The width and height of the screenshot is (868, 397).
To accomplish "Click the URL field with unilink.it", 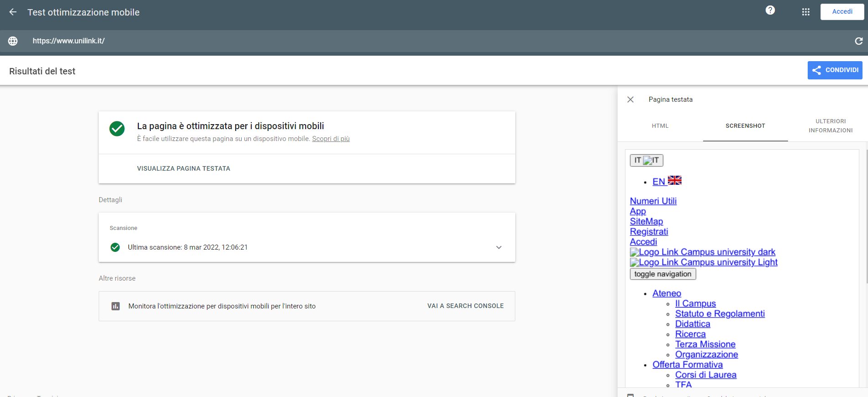I will [69, 41].
